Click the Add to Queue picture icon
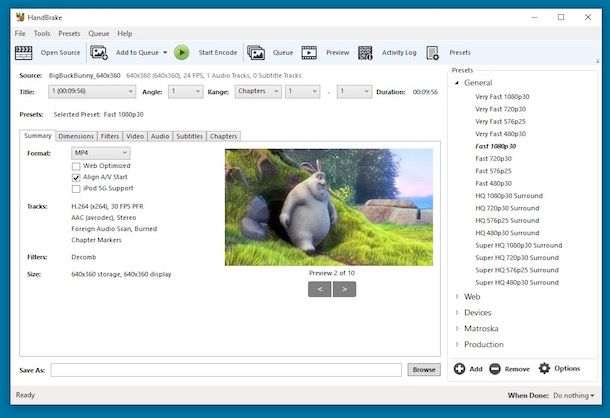 tap(99, 53)
